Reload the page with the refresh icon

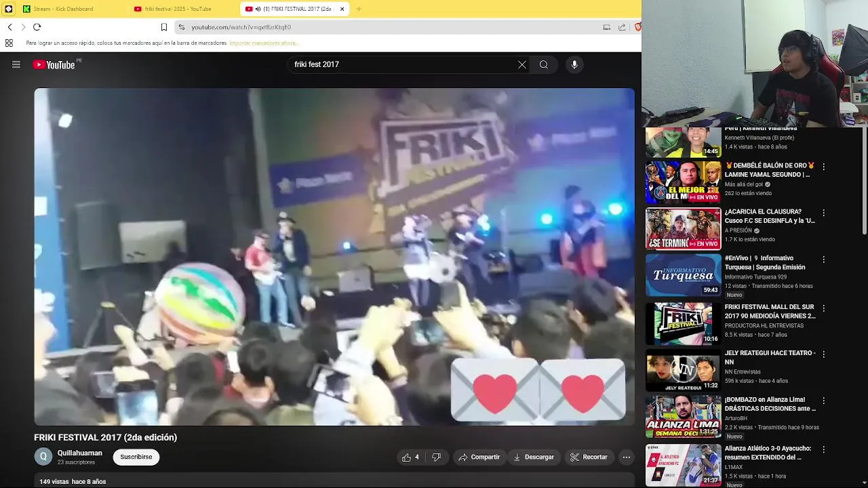(37, 27)
